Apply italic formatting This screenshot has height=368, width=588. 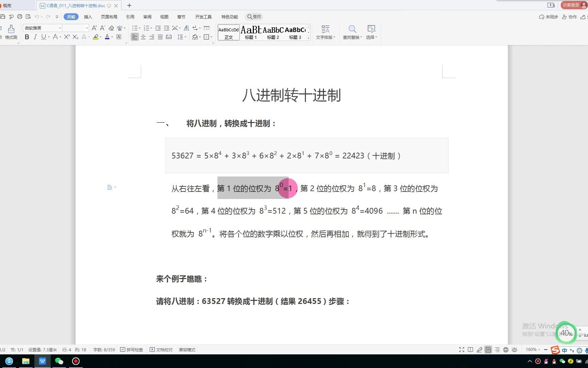pyautogui.click(x=35, y=37)
